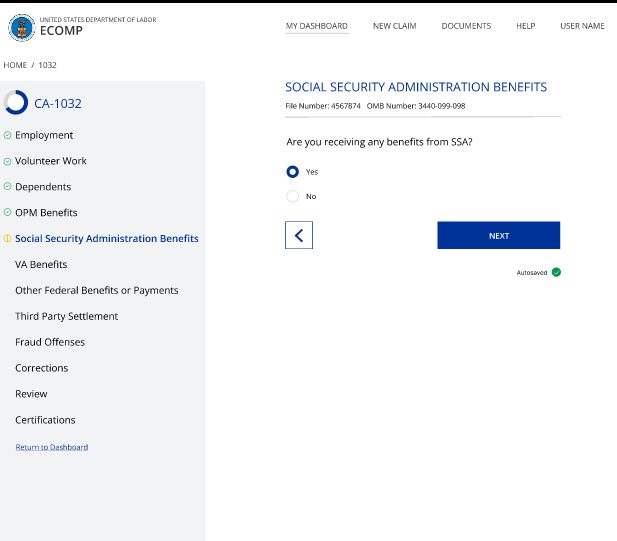Select the No radio button

[293, 196]
